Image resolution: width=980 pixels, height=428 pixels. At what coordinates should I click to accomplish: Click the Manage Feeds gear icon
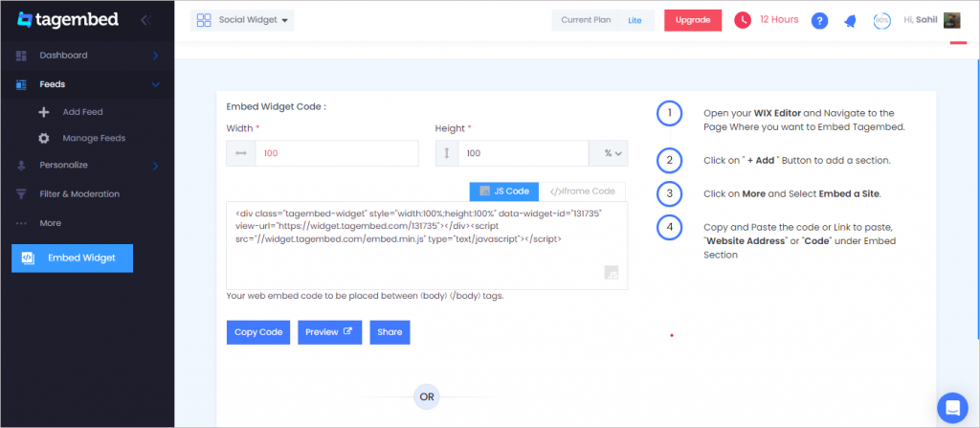click(44, 138)
